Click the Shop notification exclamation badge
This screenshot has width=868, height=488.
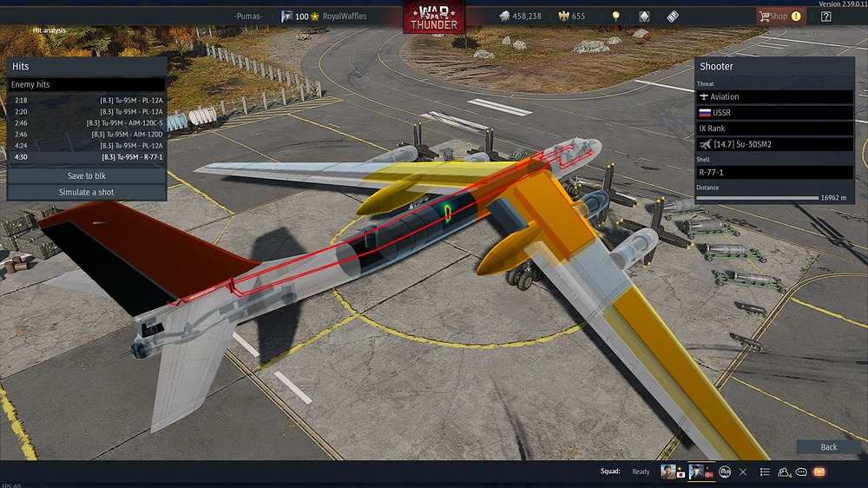click(796, 16)
